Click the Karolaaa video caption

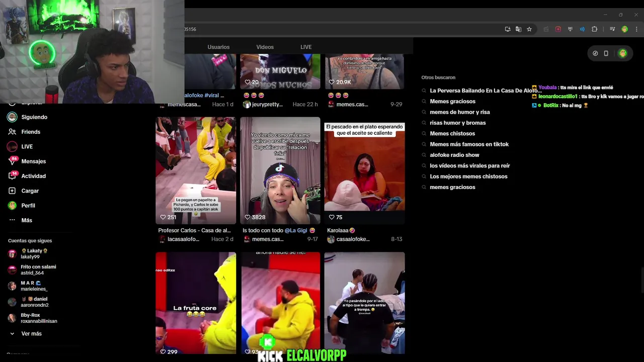tap(341, 230)
